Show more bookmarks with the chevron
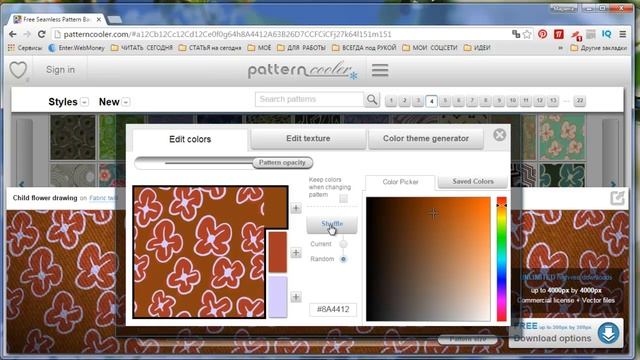Image resolution: width=640 pixels, height=360 pixels. tap(560, 48)
